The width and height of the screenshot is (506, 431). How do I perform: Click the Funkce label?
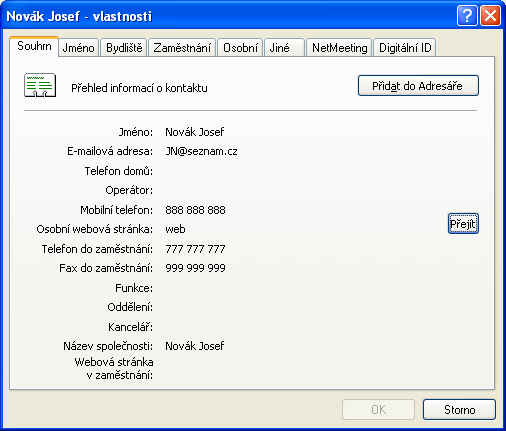[x=134, y=288]
